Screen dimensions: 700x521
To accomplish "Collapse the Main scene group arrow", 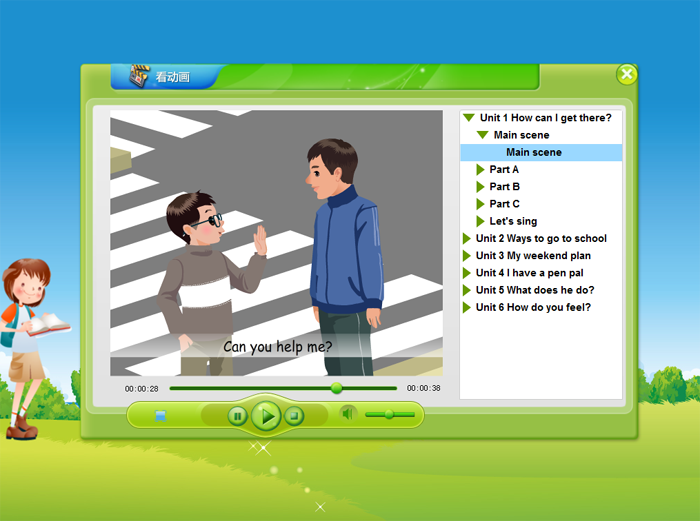I will (x=482, y=135).
